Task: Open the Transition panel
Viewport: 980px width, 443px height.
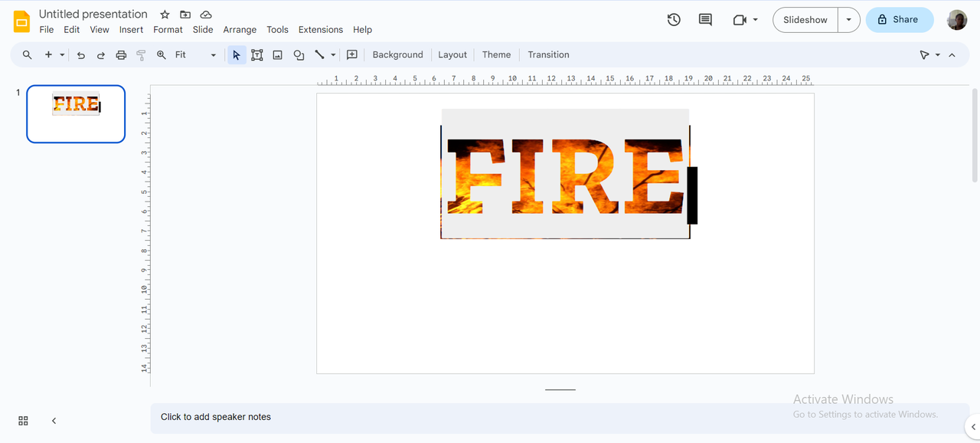Action: [x=548, y=55]
